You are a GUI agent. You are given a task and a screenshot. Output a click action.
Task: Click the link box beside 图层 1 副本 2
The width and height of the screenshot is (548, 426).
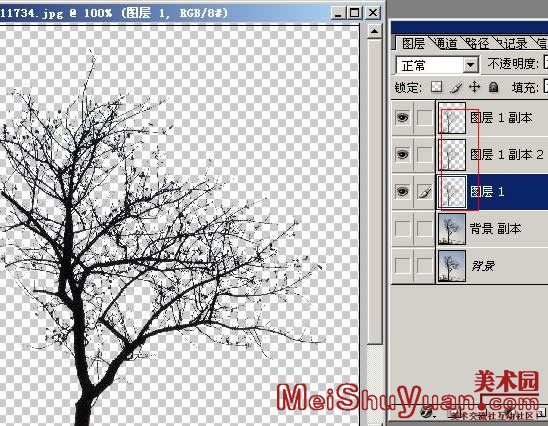[x=424, y=154]
